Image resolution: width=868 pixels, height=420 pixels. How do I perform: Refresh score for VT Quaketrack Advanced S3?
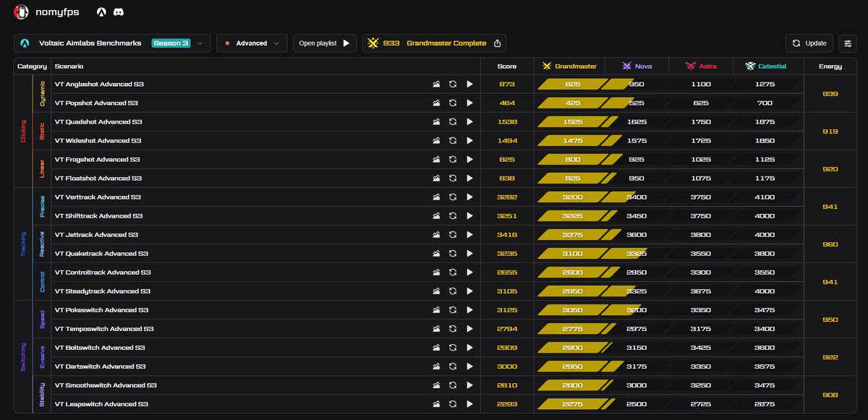coord(453,253)
